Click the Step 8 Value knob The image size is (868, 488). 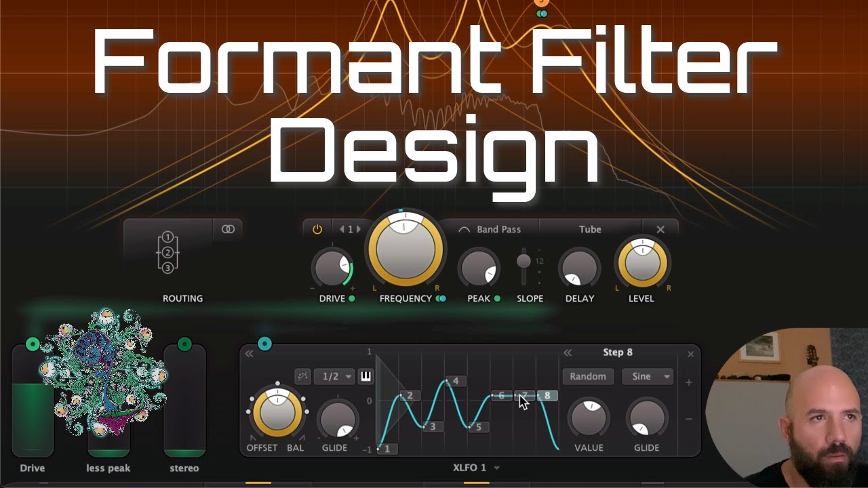588,418
